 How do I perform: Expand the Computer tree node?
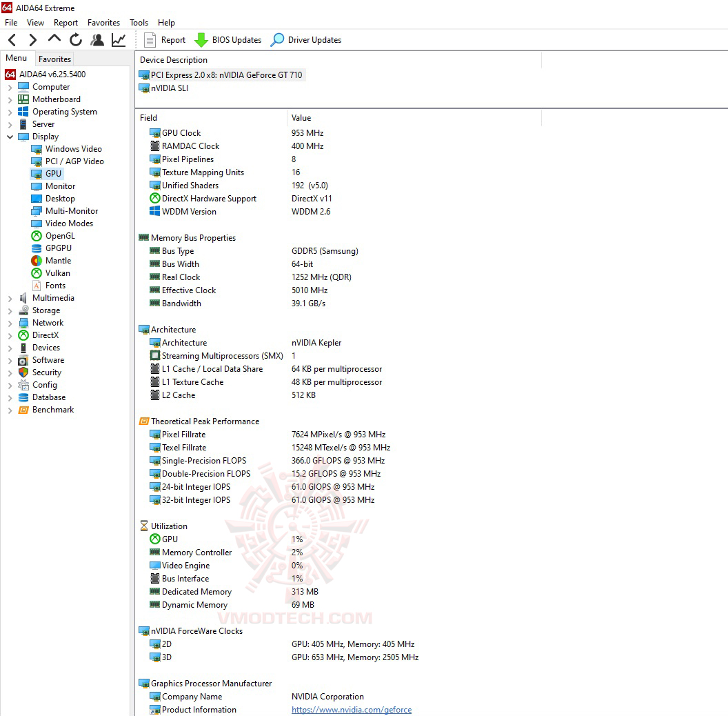click(x=10, y=88)
